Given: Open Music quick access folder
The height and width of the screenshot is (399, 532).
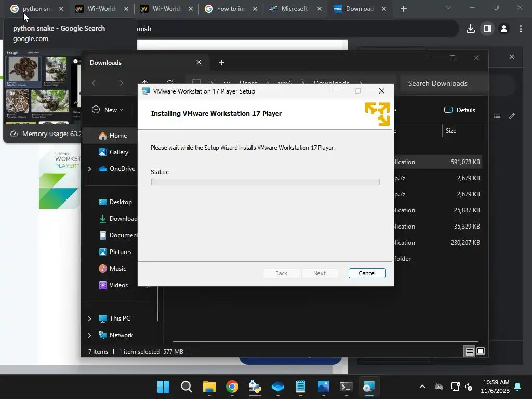Looking at the screenshot, I should 113,269.
